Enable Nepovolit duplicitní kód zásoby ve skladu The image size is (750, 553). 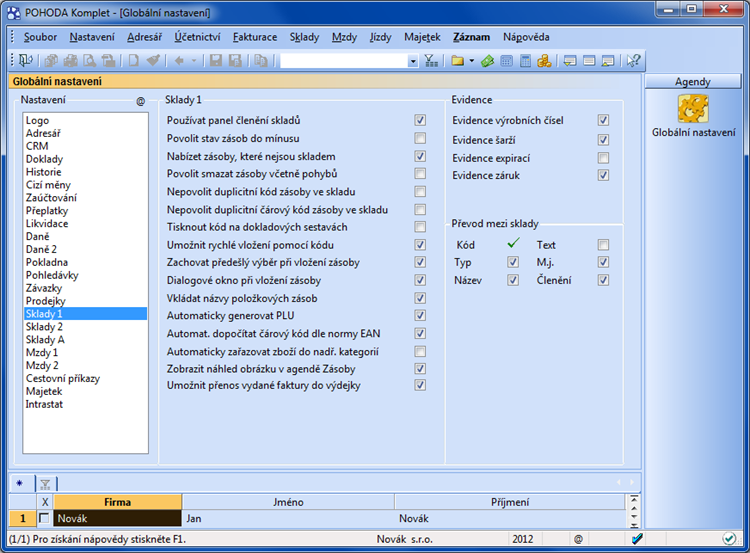coord(420,192)
